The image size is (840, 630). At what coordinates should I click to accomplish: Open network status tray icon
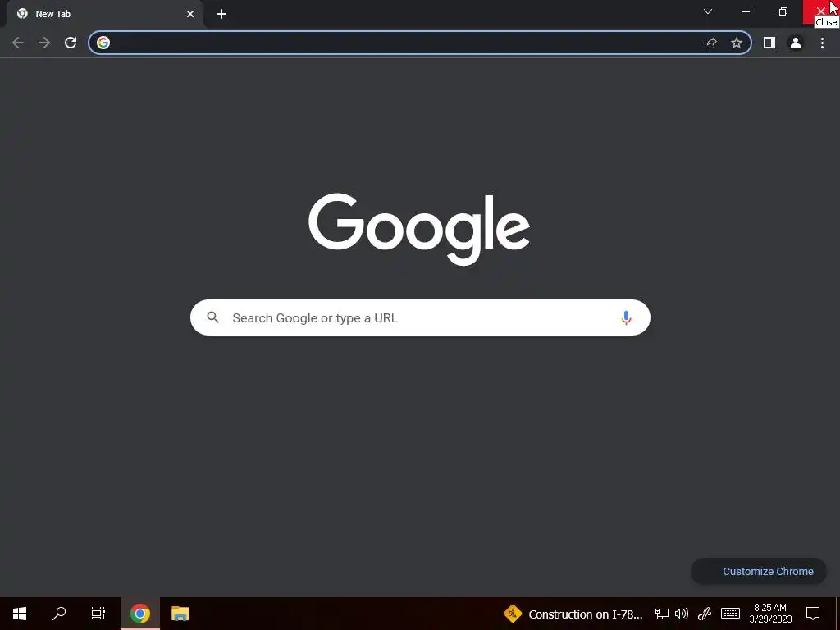[662, 614]
